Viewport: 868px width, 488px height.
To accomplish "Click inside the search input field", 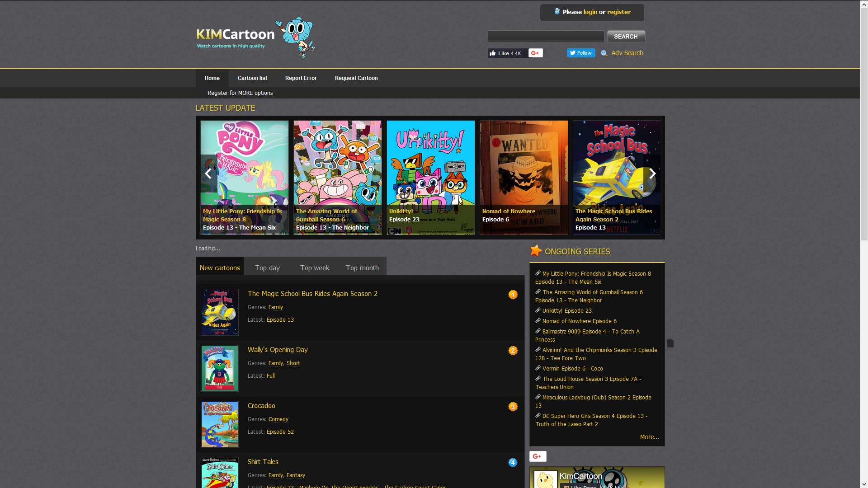I will click(546, 36).
